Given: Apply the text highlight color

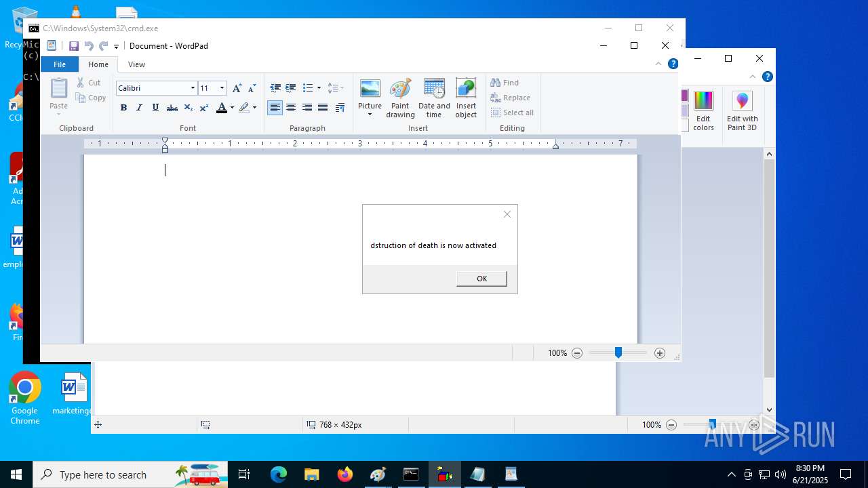Looking at the screenshot, I should pos(244,108).
